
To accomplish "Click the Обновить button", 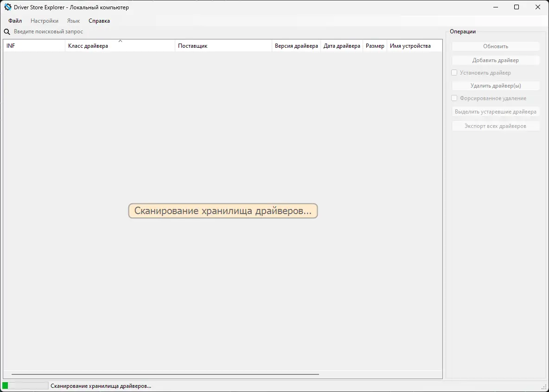I will point(496,46).
